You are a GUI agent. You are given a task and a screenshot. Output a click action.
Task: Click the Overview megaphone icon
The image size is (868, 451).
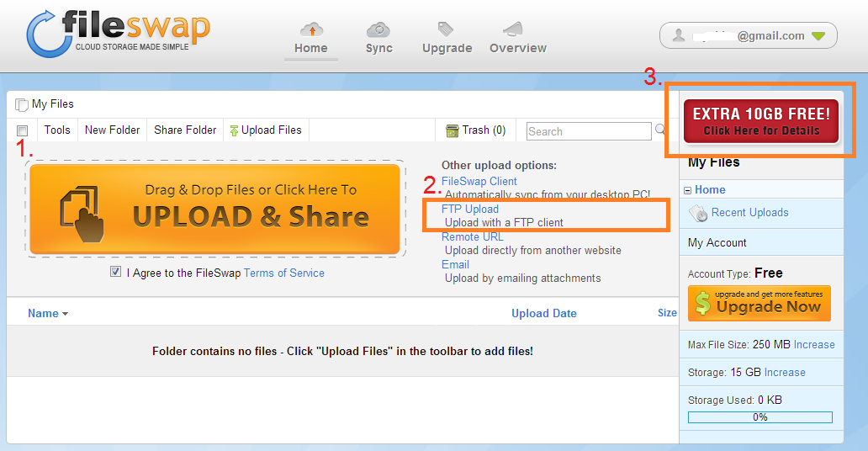pyautogui.click(x=512, y=29)
